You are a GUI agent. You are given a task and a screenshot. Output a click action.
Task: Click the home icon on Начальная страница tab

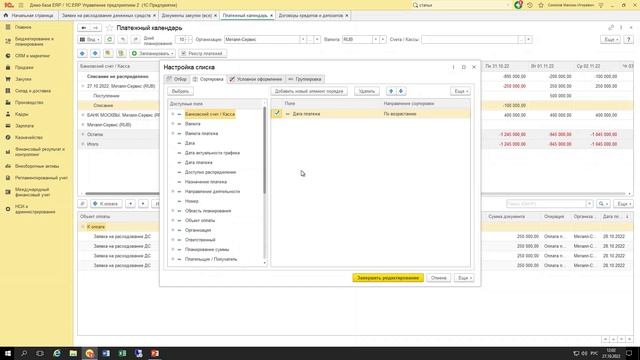(x=6, y=15)
